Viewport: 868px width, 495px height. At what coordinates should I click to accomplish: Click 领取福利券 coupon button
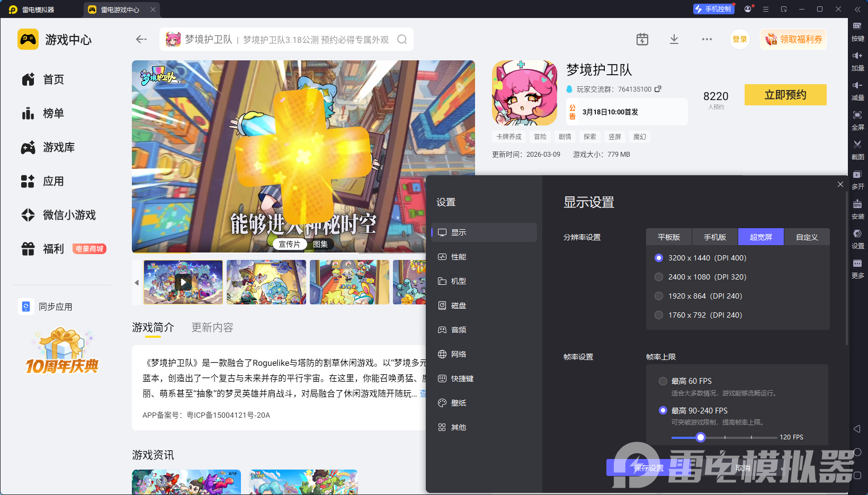tap(793, 39)
